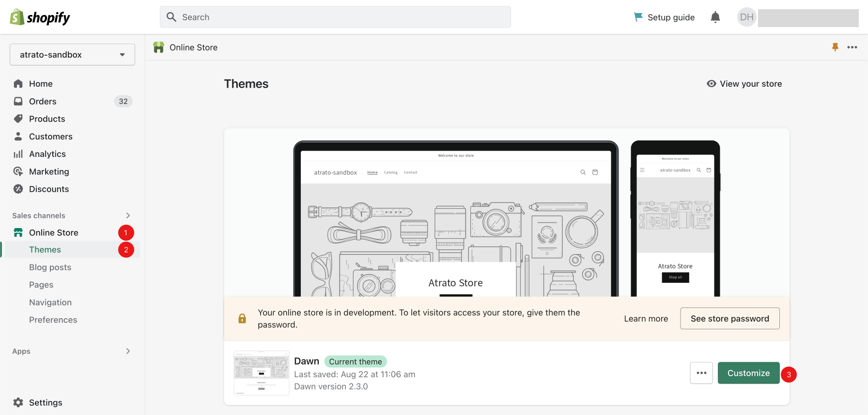Click the desktop theme preview image

click(x=456, y=218)
